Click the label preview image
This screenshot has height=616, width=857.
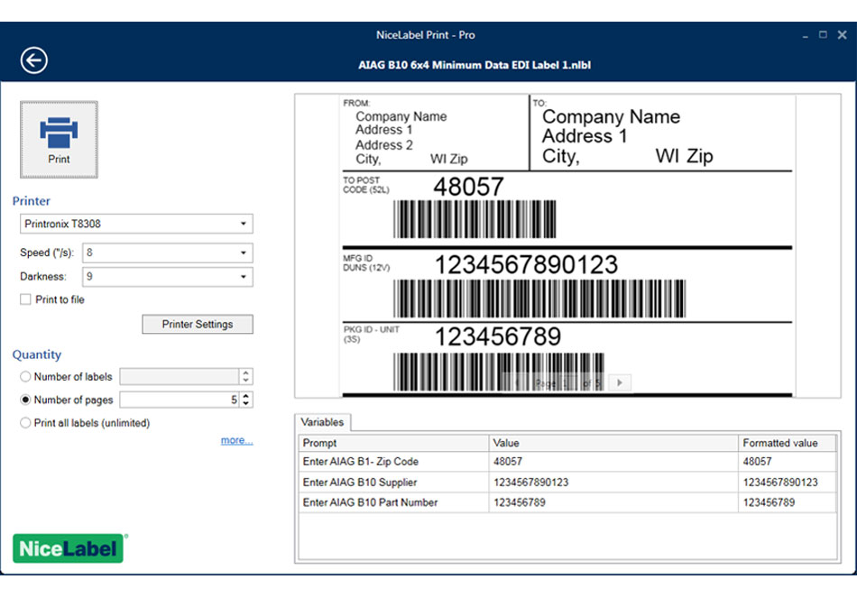[567, 246]
